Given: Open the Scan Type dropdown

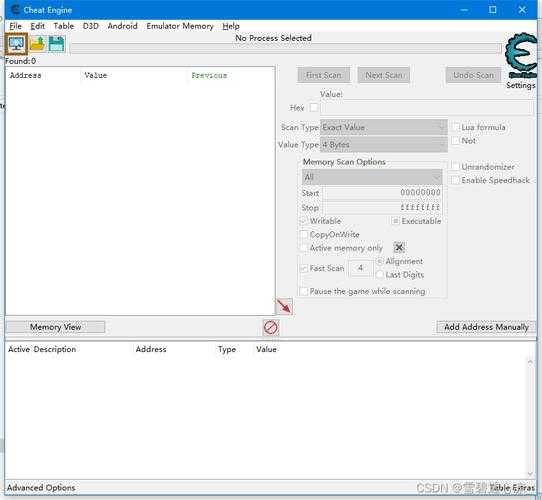Looking at the screenshot, I should (384, 127).
